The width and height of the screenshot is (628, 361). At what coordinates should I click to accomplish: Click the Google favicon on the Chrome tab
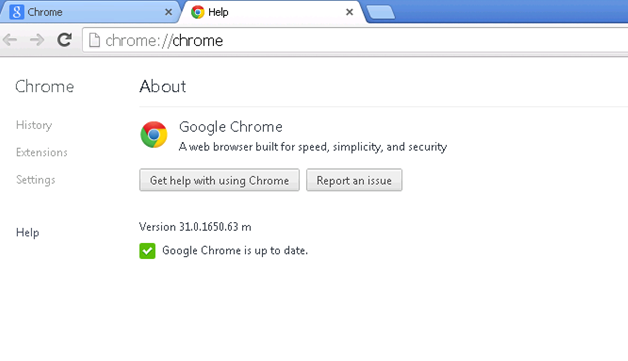(16, 12)
